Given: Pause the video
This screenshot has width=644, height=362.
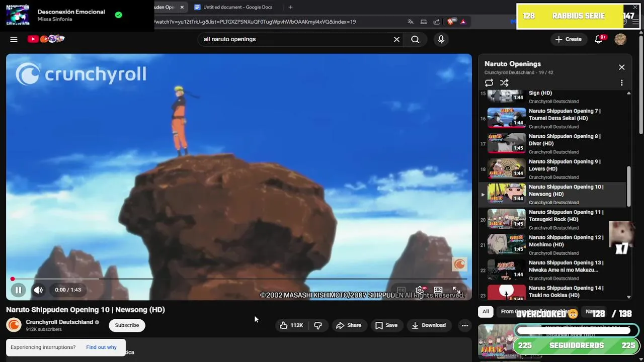Looking at the screenshot, I should pyautogui.click(x=18, y=290).
